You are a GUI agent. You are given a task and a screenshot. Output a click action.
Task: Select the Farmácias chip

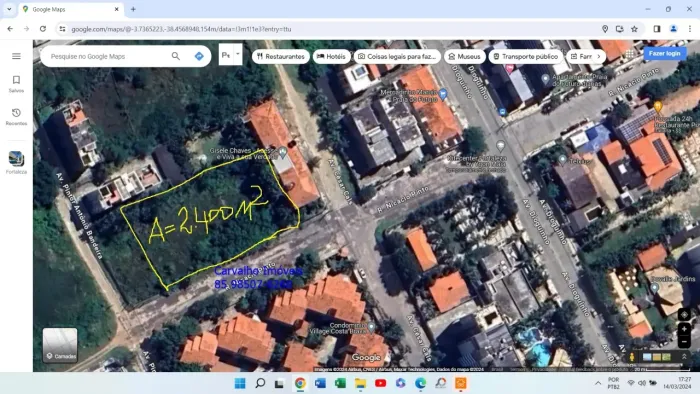click(581, 57)
